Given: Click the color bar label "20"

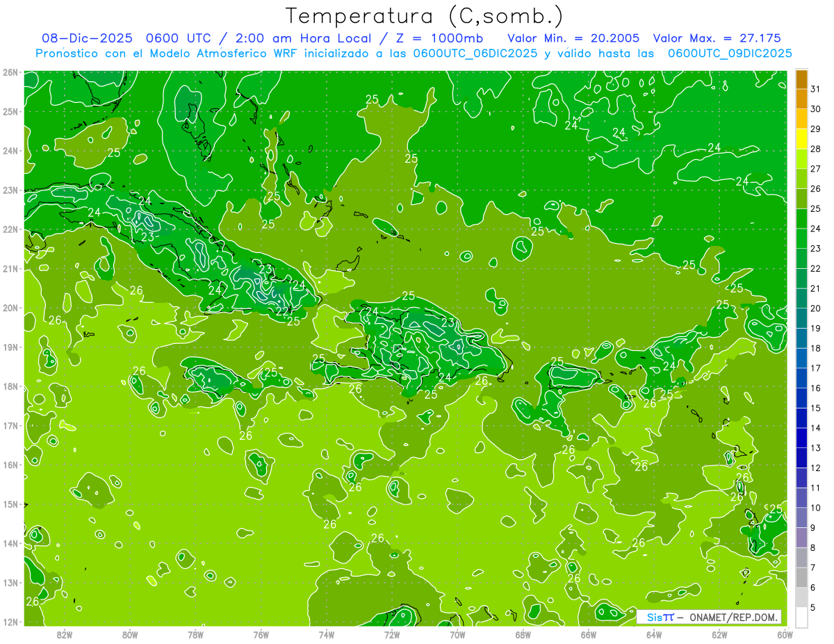Looking at the screenshot, I should click(815, 308).
